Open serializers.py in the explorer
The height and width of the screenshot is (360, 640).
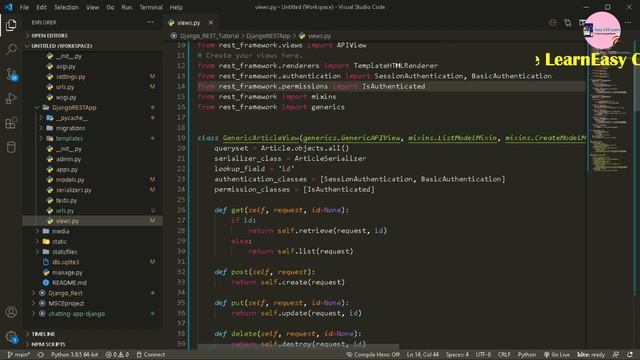click(73, 190)
